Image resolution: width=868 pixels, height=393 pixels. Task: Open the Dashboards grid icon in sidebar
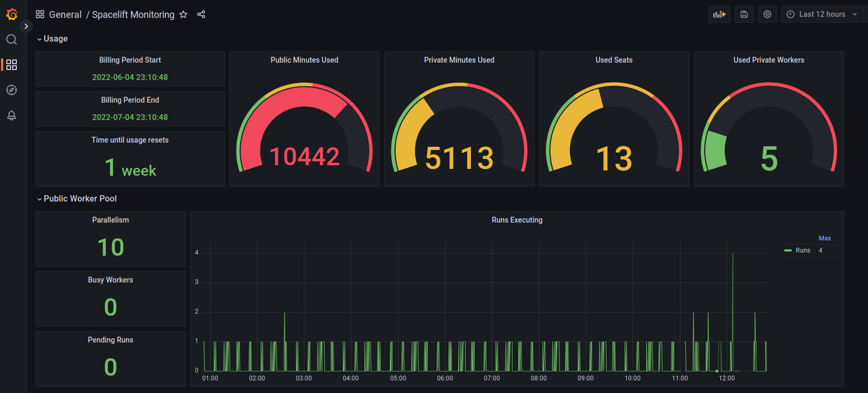(12, 65)
